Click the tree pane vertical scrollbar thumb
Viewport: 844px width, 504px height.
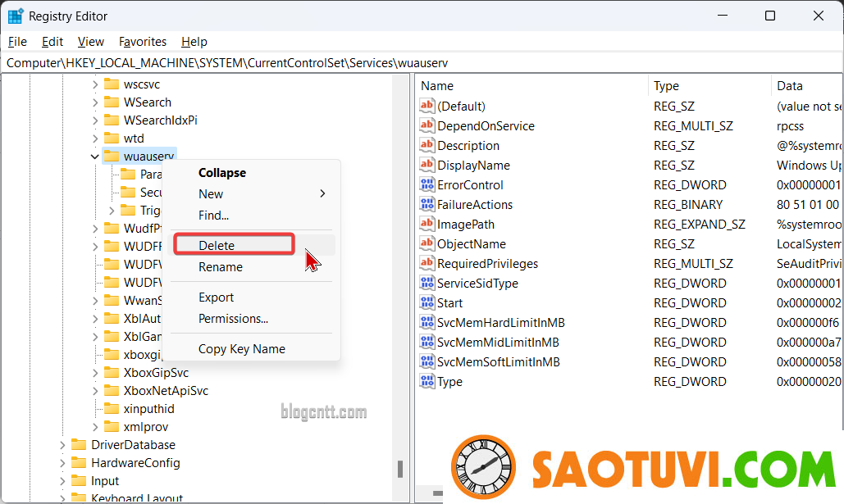[400, 469]
